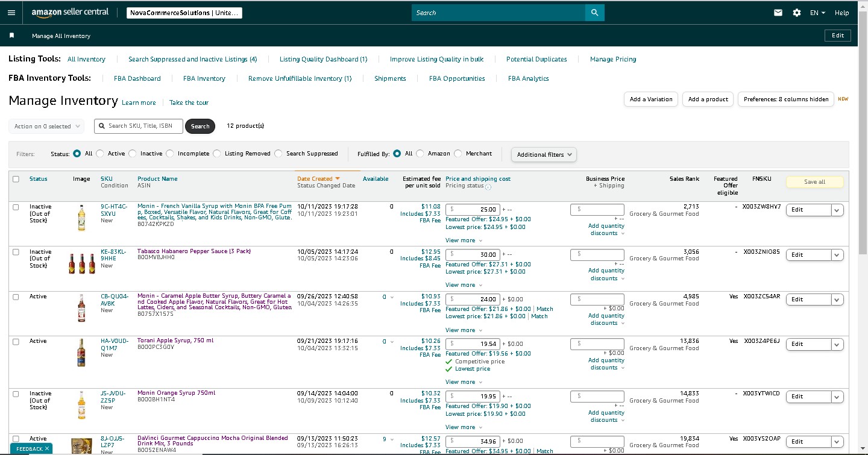Open the Action on 0 selected dropdown
This screenshot has width=868, height=455.
[46, 127]
